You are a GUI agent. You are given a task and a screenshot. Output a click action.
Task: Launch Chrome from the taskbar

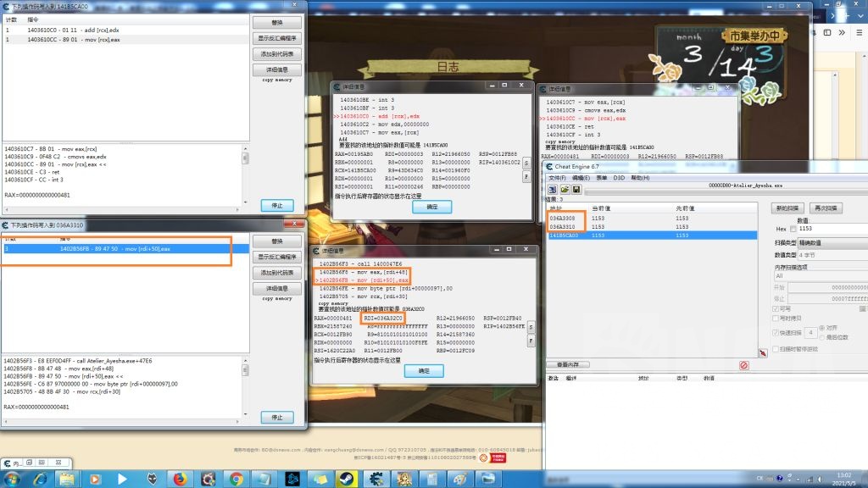click(236, 477)
